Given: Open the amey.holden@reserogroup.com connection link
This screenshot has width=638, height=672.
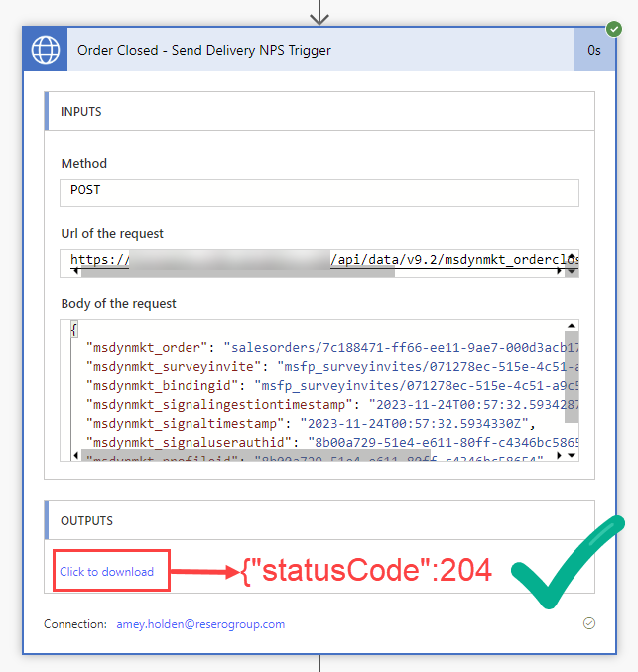Looking at the screenshot, I should click(200, 624).
